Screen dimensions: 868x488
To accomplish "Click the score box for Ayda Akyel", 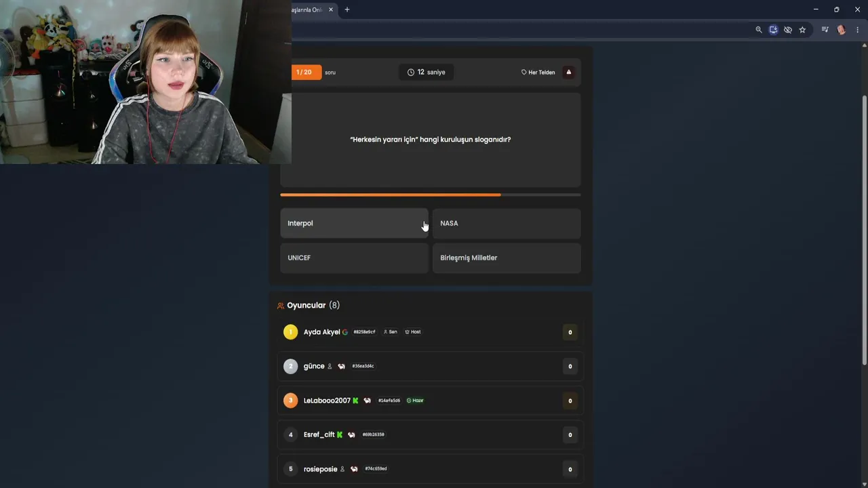I will 570,332.
